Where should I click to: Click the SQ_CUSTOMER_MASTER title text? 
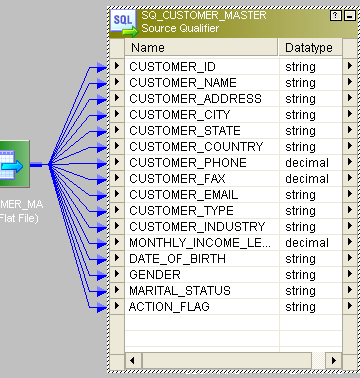coord(204,15)
